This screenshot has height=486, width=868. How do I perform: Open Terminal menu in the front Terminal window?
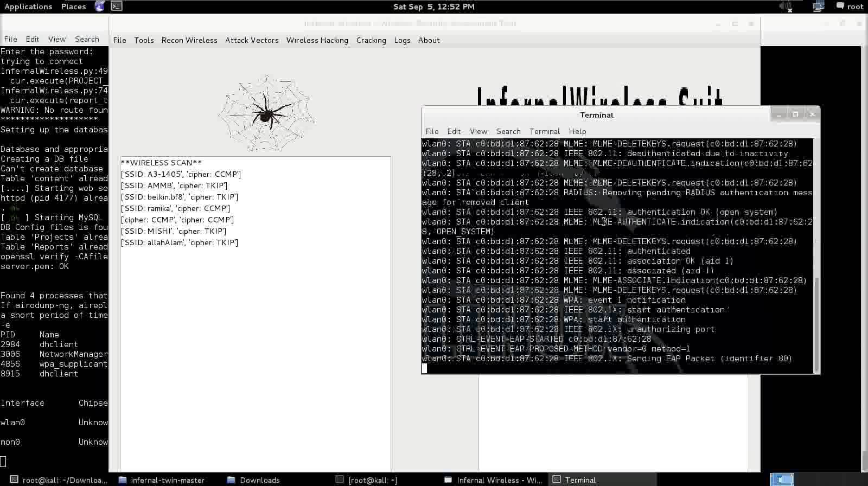[545, 131]
